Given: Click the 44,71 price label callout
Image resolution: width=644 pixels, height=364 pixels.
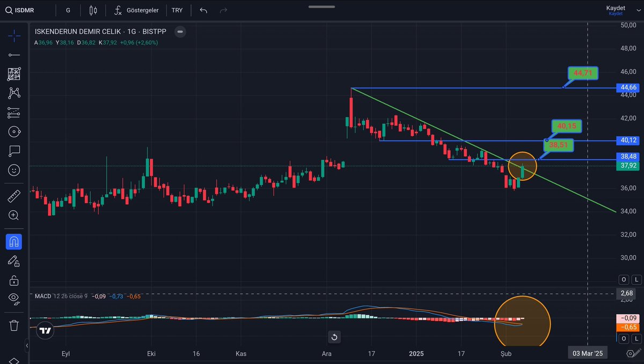Looking at the screenshot, I should coord(583,73).
